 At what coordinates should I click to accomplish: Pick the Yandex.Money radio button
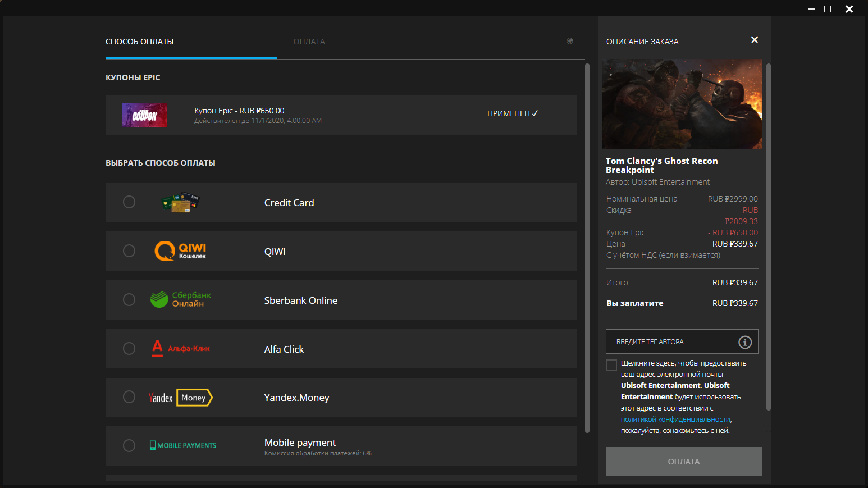click(129, 397)
